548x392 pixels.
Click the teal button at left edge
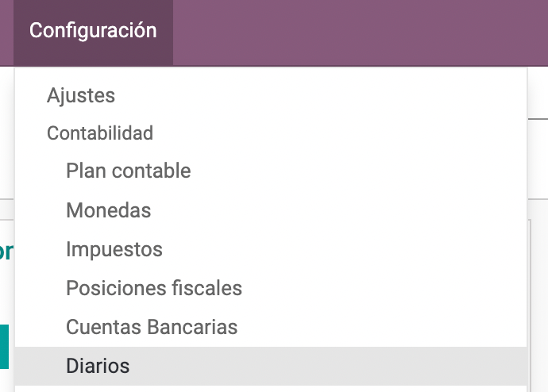[x=4, y=347]
